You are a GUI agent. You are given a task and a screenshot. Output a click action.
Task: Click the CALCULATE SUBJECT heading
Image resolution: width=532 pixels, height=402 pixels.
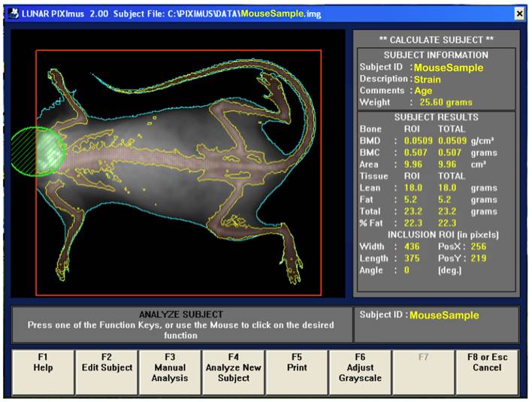(436, 40)
